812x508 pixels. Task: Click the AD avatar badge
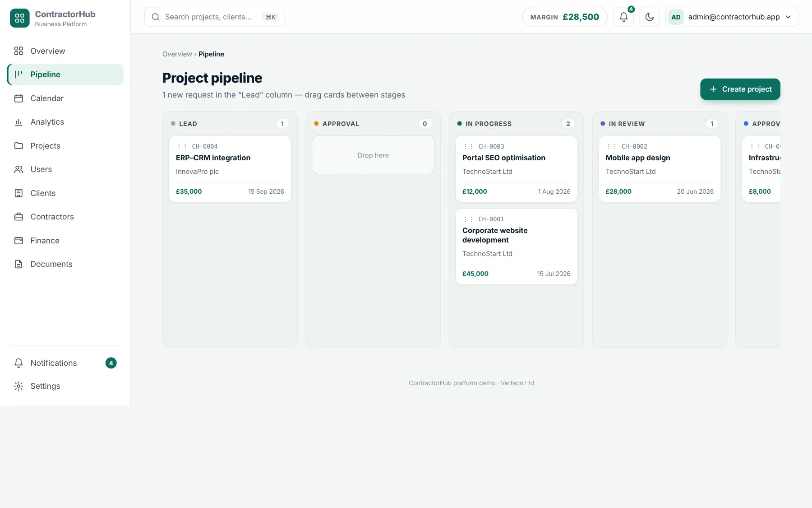coord(676,17)
